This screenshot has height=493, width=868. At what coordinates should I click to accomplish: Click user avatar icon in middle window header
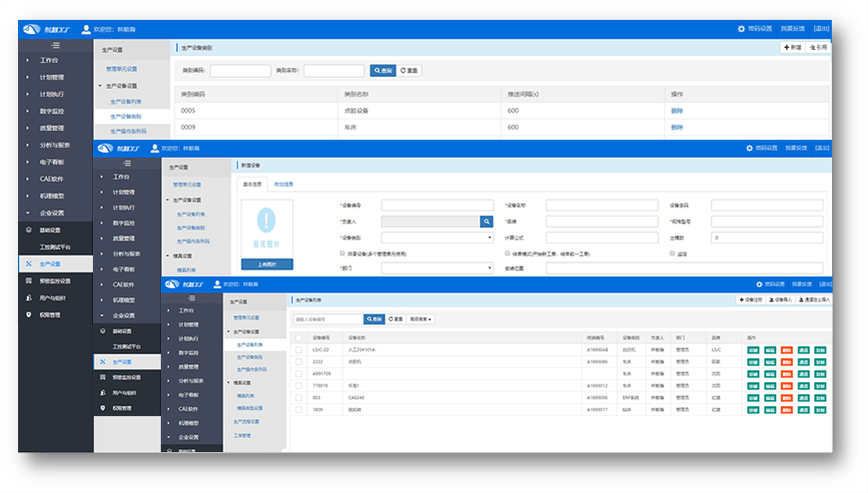click(x=155, y=148)
